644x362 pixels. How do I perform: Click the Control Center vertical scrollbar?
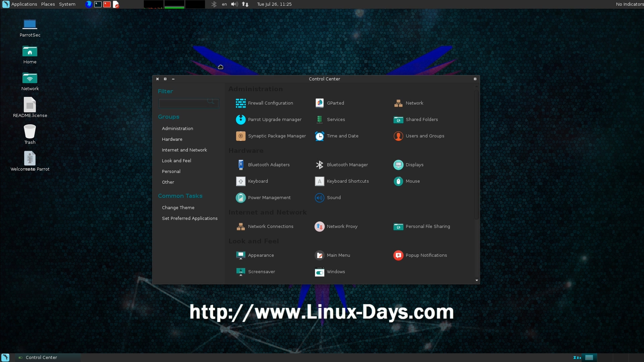[x=476, y=154]
